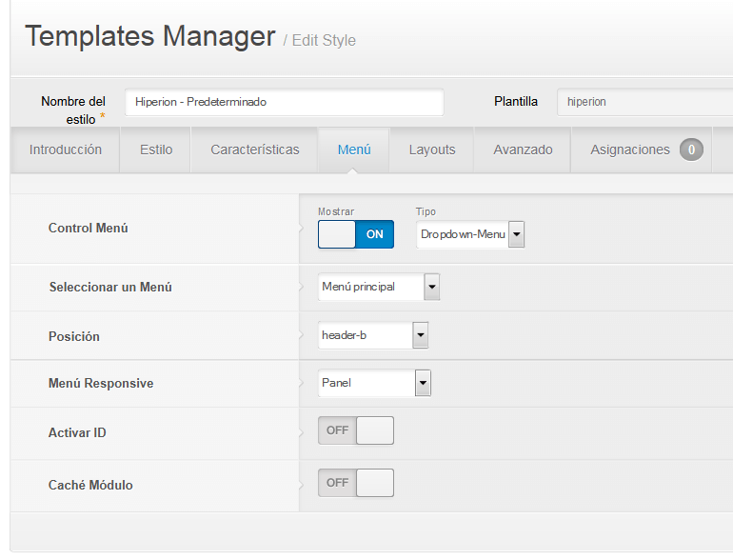The image size is (733, 560).
Task: Enable the Activar ID switch
Action: (x=356, y=430)
